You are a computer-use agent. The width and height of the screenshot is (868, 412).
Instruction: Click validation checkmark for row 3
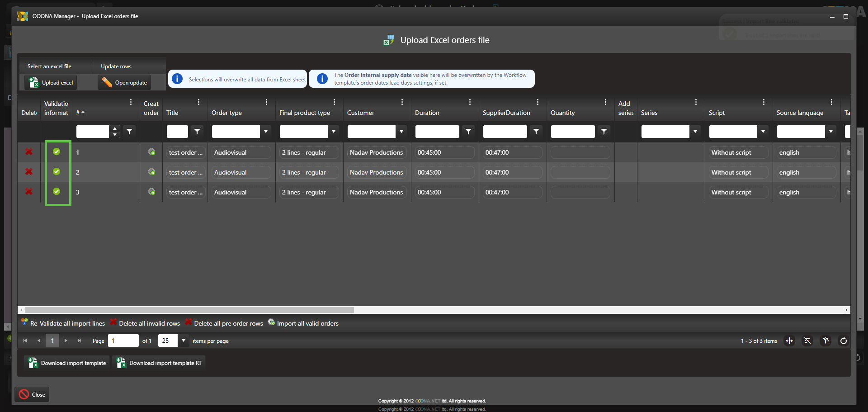(x=57, y=191)
